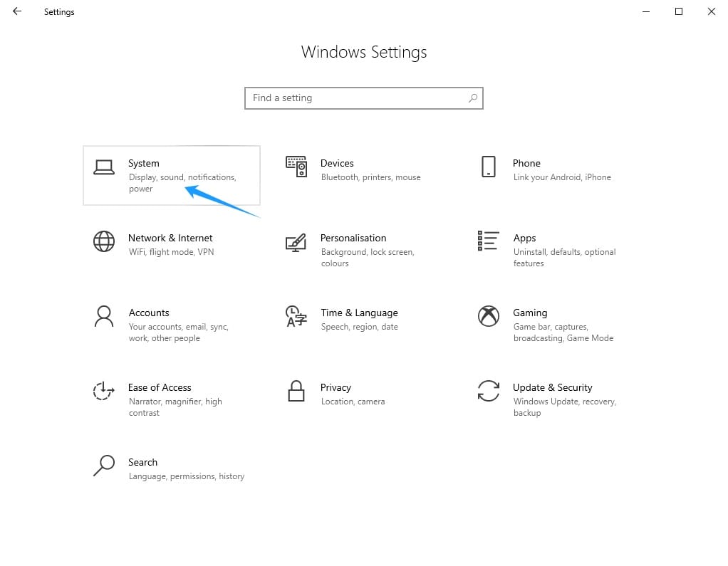The height and width of the screenshot is (566, 728).
Task: Maximize the Settings window
Action: pos(679,11)
